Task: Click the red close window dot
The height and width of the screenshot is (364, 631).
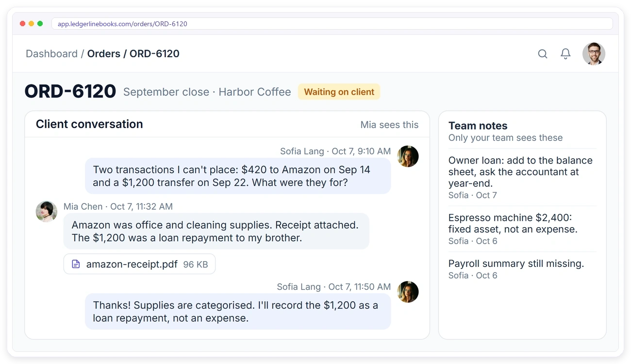Action: (23, 24)
